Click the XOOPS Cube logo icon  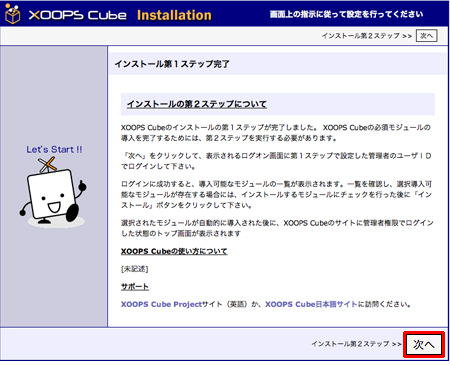coord(13,14)
